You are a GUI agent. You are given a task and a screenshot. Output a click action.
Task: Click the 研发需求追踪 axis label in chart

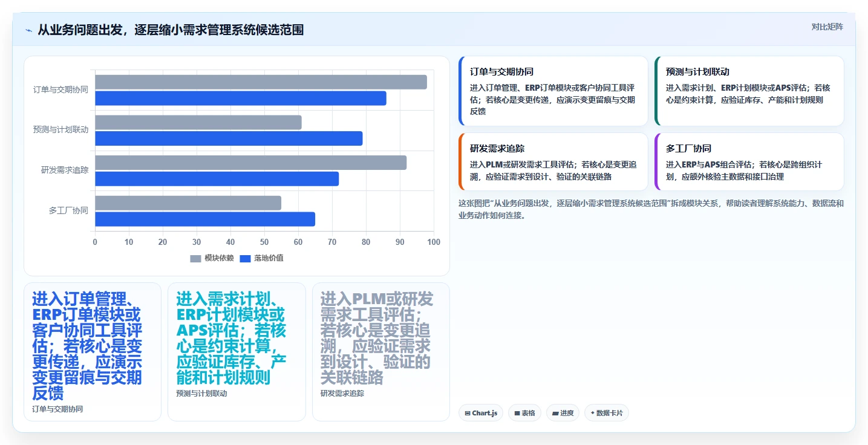point(65,170)
